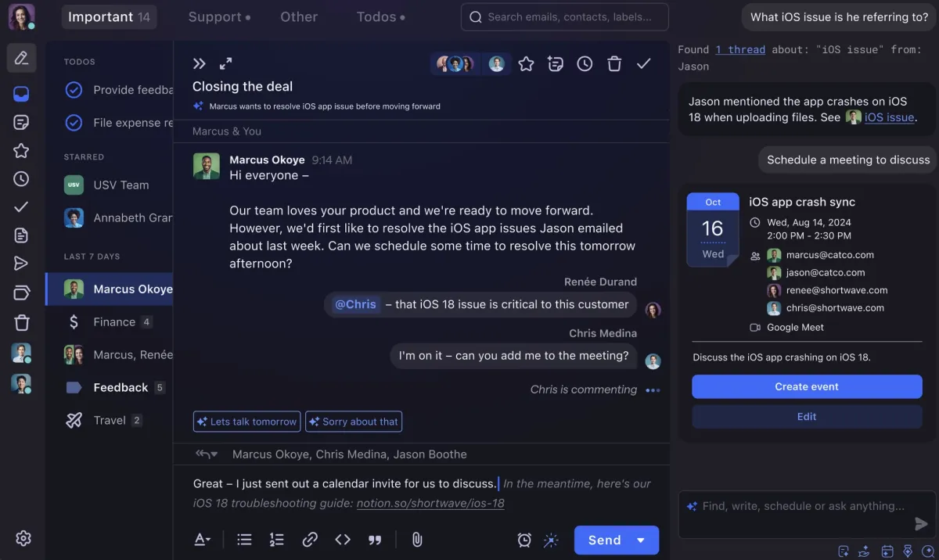Insert a link in the reply
Viewport: 939px width, 560px height.
point(310,540)
